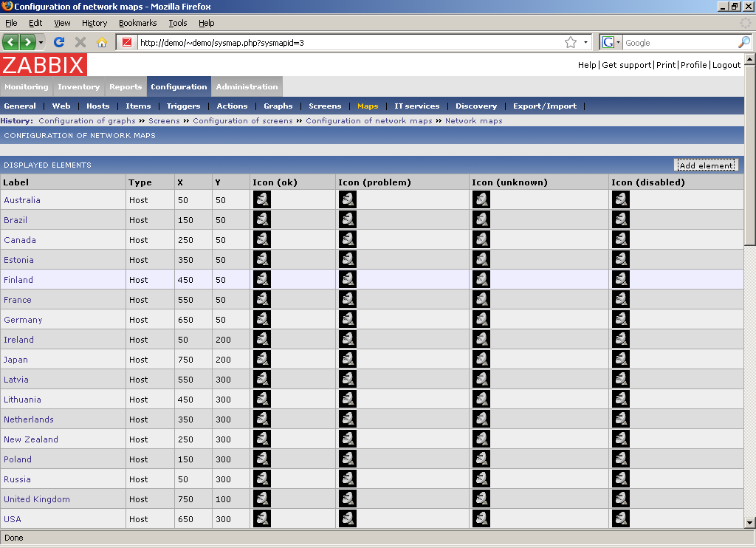Click Poland's Icon (problem) image
The height and width of the screenshot is (548, 756).
(x=347, y=459)
